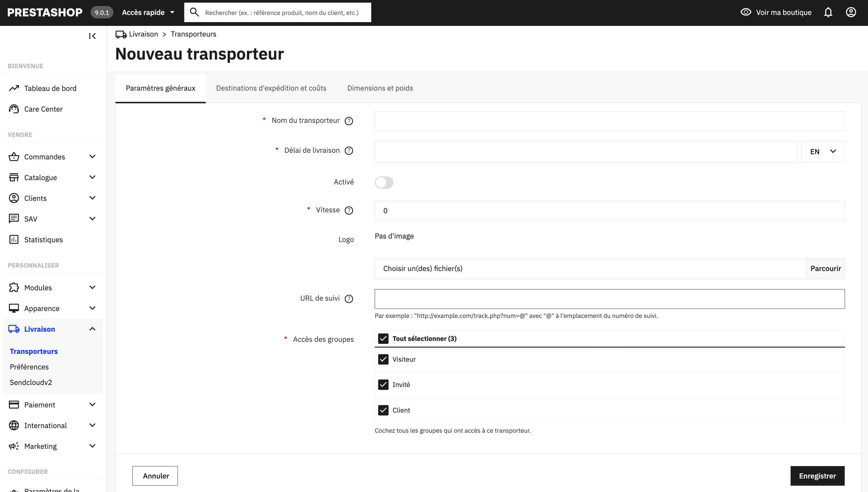Click the search magnifier icon

pyautogui.click(x=194, y=12)
